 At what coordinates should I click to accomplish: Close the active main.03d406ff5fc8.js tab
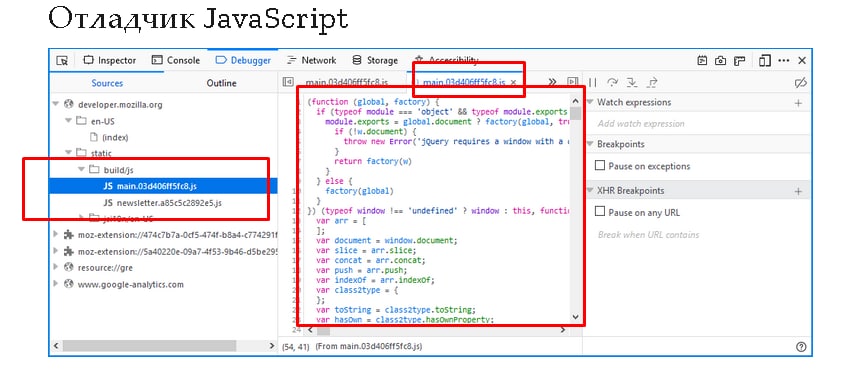tap(513, 82)
